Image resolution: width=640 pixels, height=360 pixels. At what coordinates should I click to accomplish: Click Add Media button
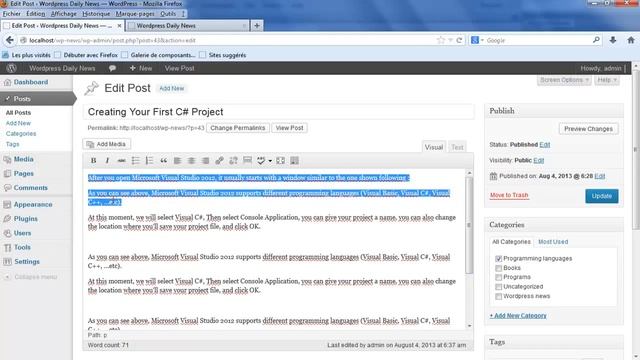(x=107, y=144)
